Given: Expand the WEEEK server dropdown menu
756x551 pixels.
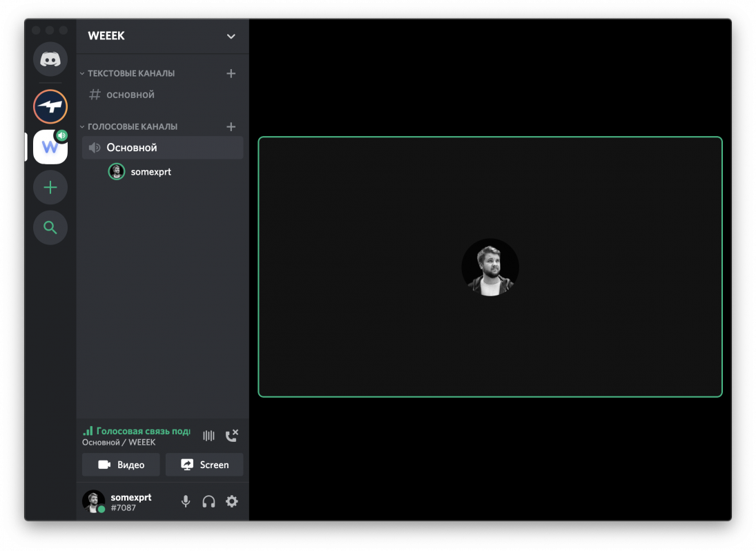Looking at the screenshot, I should (231, 36).
